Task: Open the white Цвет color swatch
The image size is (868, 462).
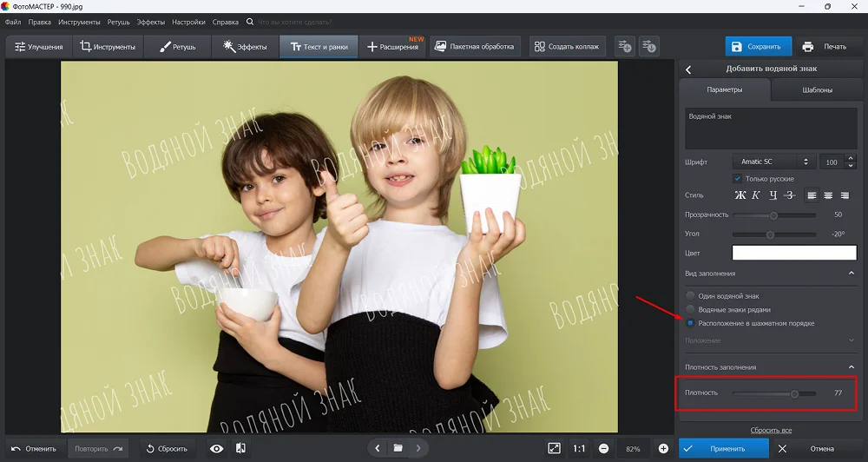Action: [794, 253]
